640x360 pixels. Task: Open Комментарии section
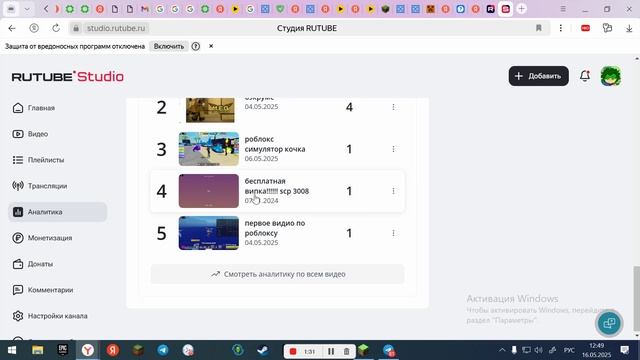[x=43, y=290]
